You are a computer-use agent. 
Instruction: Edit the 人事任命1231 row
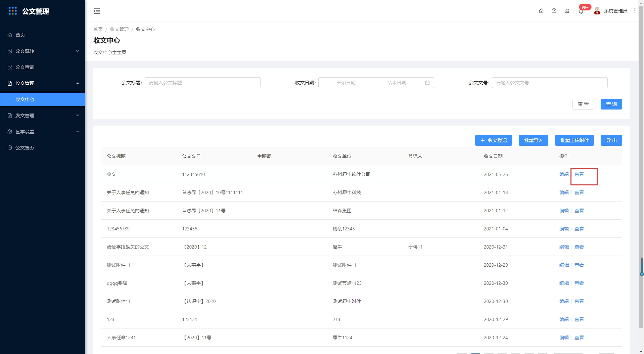[x=564, y=338]
